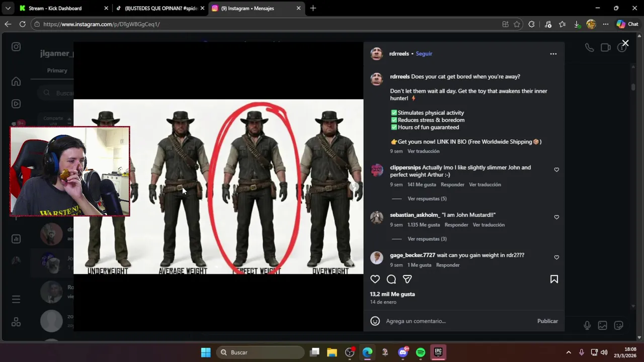Image resolution: width=644 pixels, height=362 pixels.
Task: Open the emoji picker in the comment box
Action: coord(375,321)
